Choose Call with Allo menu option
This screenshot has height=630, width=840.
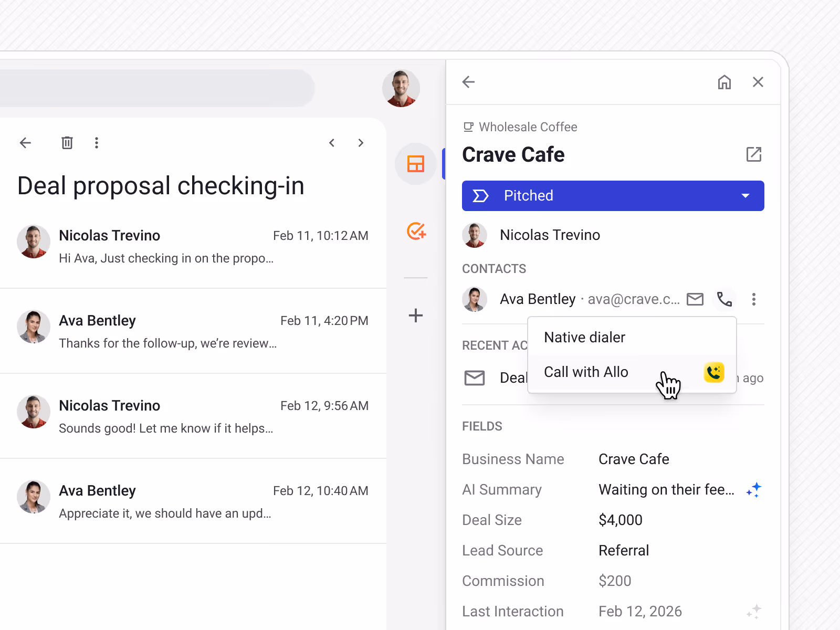tap(632, 372)
